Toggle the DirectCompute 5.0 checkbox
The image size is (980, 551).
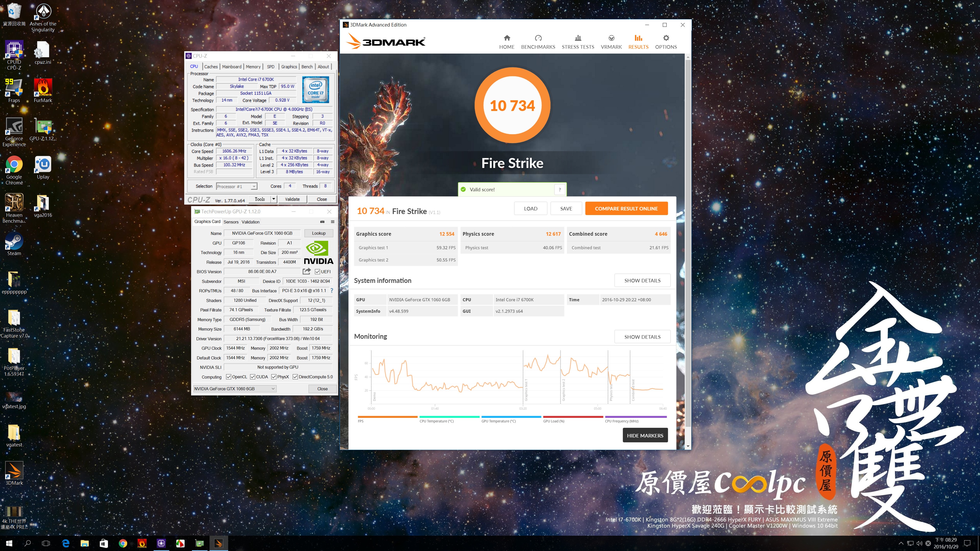point(295,377)
